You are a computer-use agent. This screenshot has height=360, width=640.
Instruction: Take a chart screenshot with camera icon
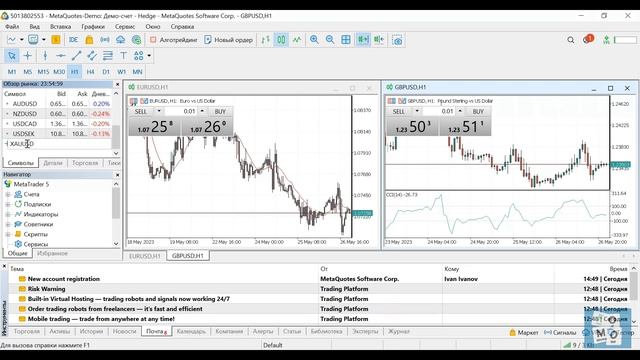pos(397,40)
